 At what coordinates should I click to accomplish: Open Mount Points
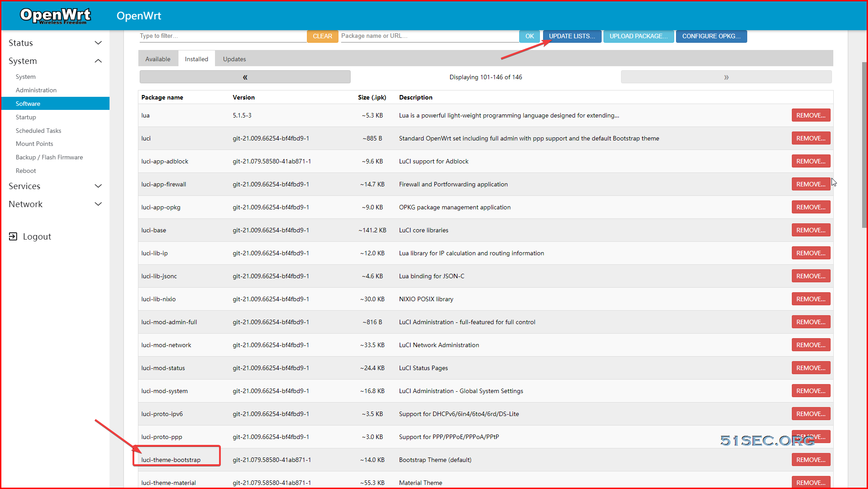34,144
